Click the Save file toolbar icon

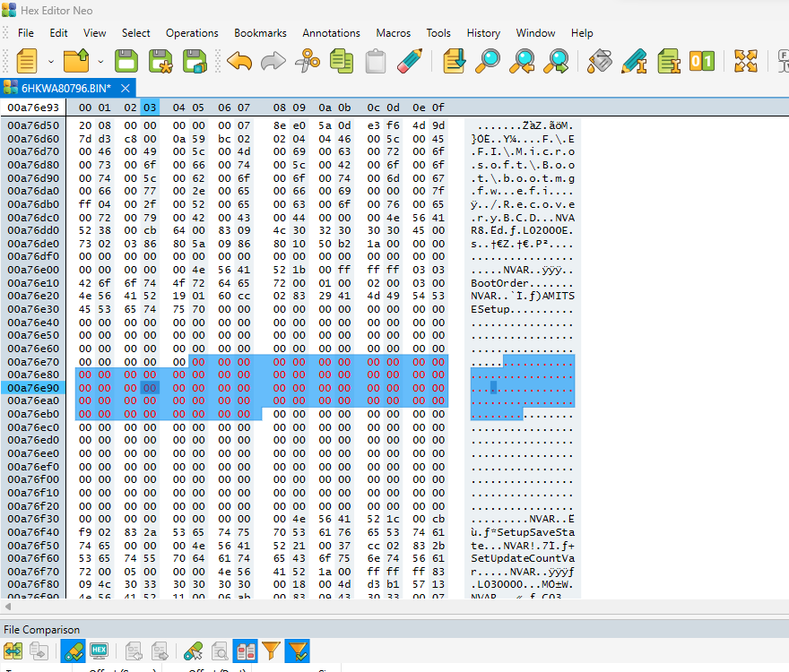coord(126,61)
